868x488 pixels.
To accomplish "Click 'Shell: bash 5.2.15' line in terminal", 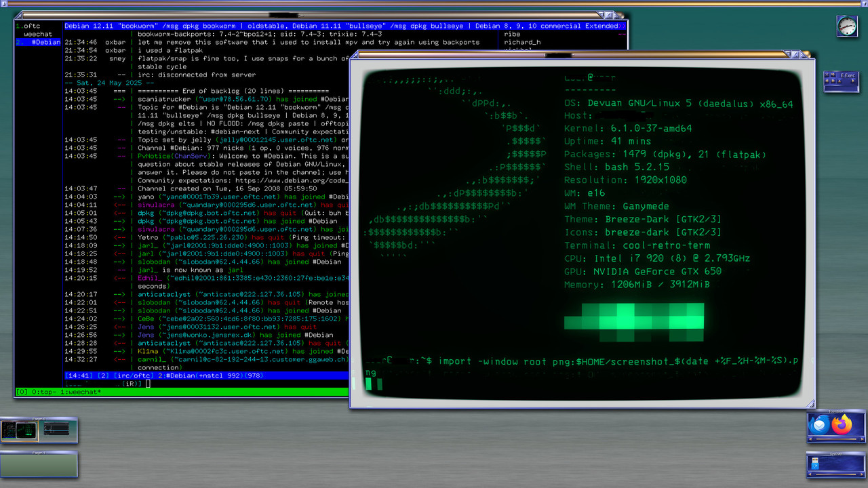I will pyautogui.click(x=616, y=167).
